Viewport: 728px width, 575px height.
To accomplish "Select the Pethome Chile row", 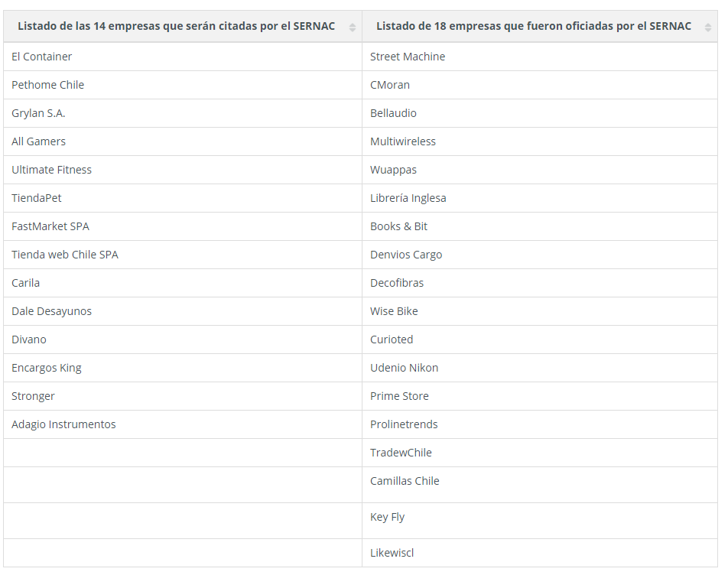I will [360, 85].
